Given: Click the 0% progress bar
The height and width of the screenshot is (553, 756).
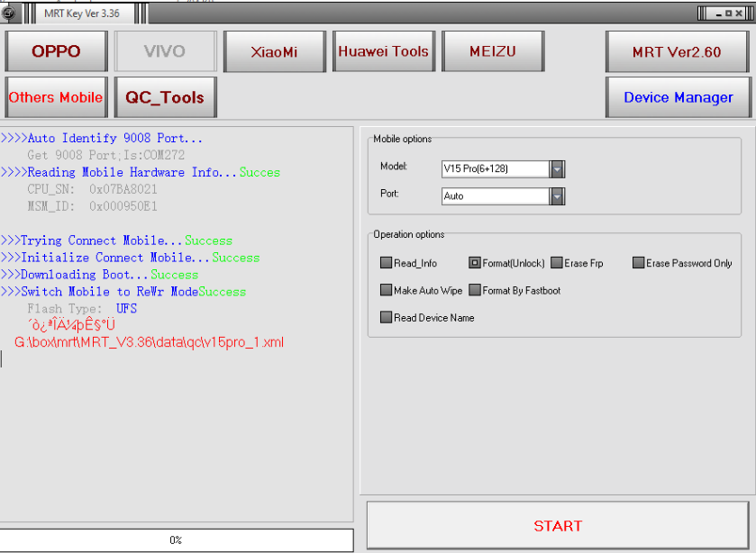Looking at the screenshot, I should pyautogui.click(x=176, y=539).
